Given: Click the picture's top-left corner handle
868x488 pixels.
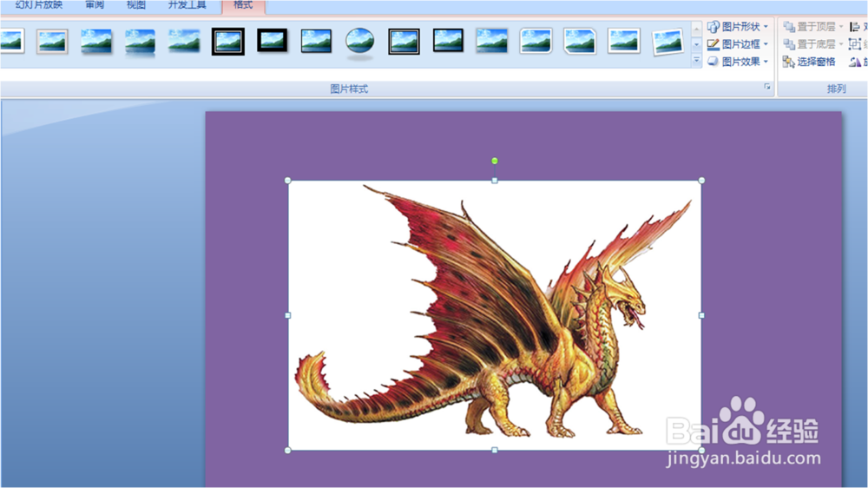Looking at the screenshot, I should (x=288, y=181).
